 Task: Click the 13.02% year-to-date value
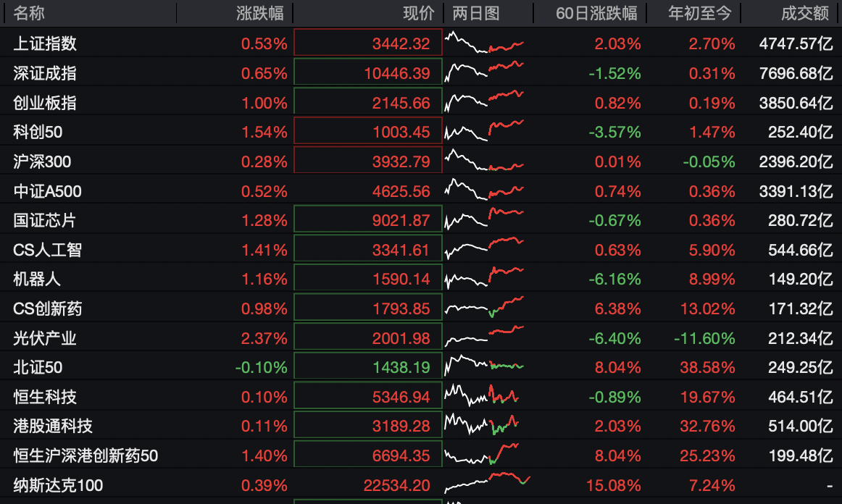click(707, 309)
